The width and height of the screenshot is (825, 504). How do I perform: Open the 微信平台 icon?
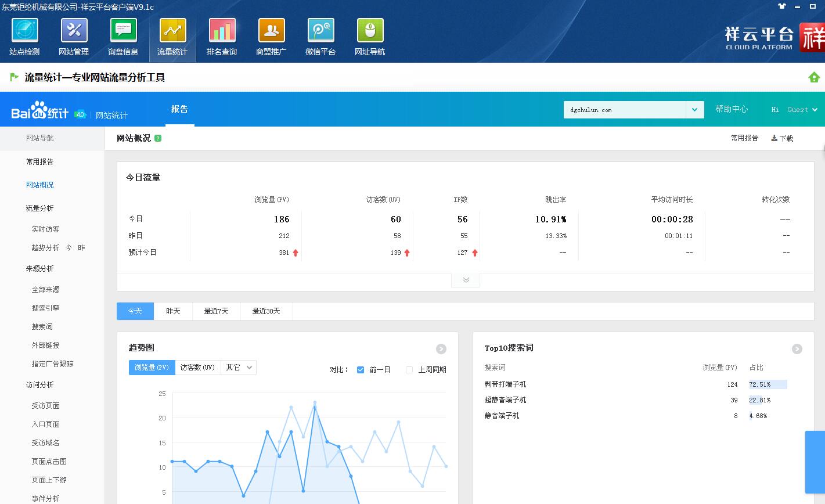[320, 30]
